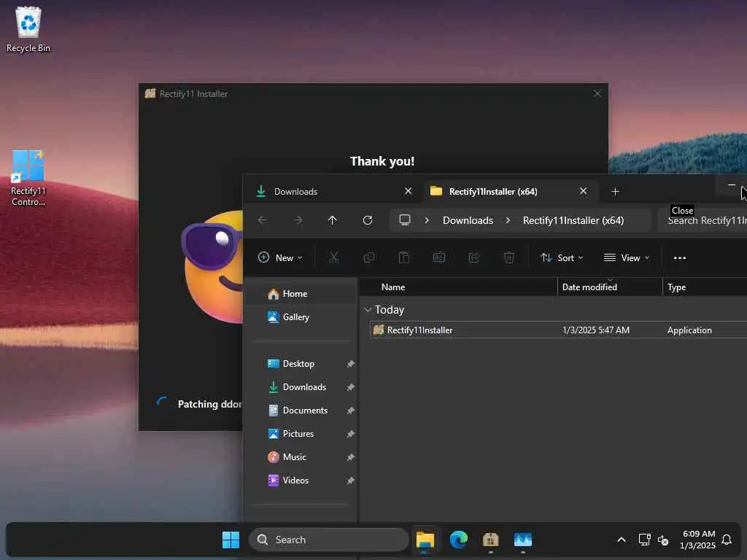Collapse the Today group
Screen dimensions: 747x560
tap(368, 310)
